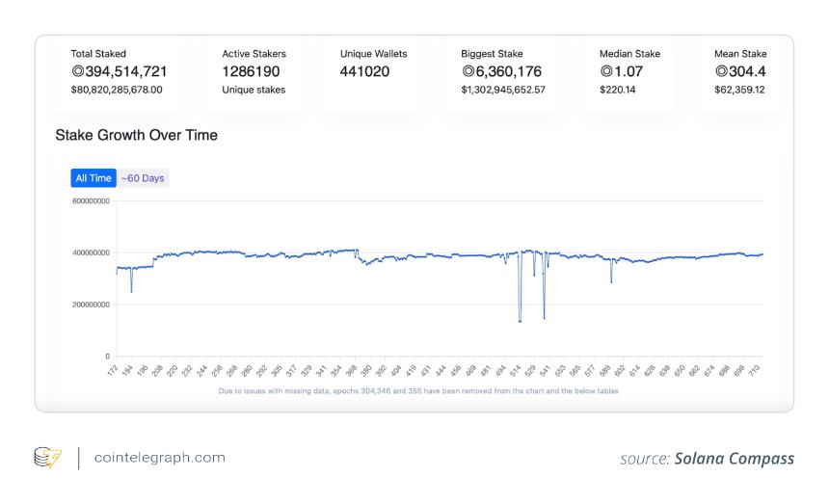Click the missing data footnote text
This screenshot has height=504, width=829.
point(418,391)
